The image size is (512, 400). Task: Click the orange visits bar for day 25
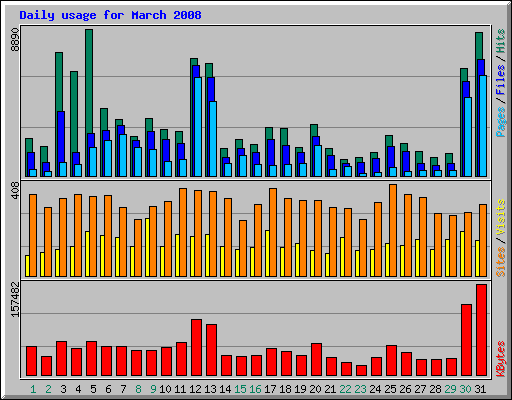[x=393, y=230]
